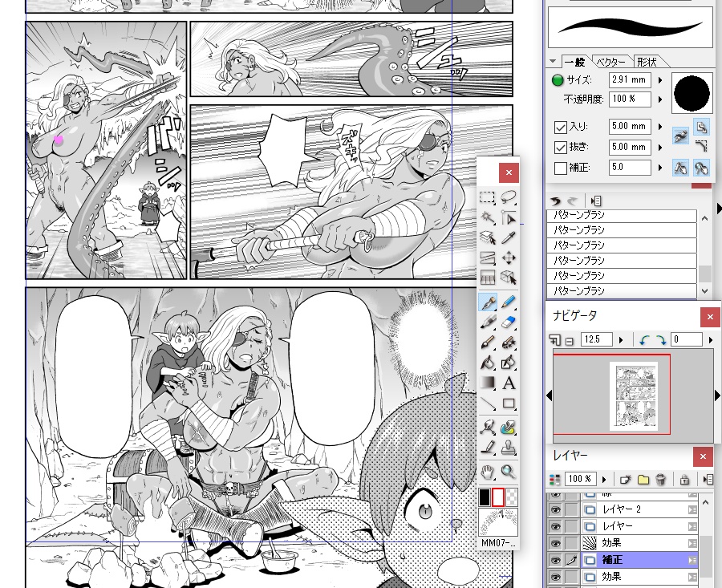
Task: Select the magic wand tool
Action: click(487, 218)
